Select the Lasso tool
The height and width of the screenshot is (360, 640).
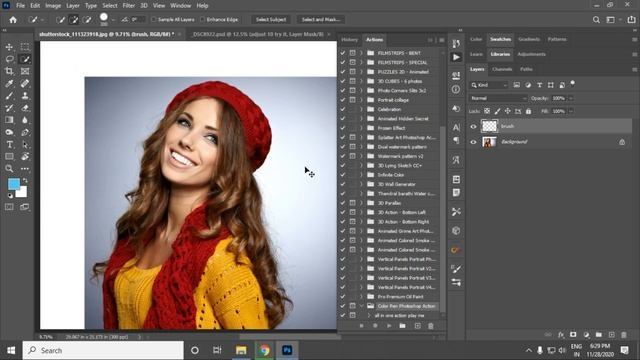[9, 59]
